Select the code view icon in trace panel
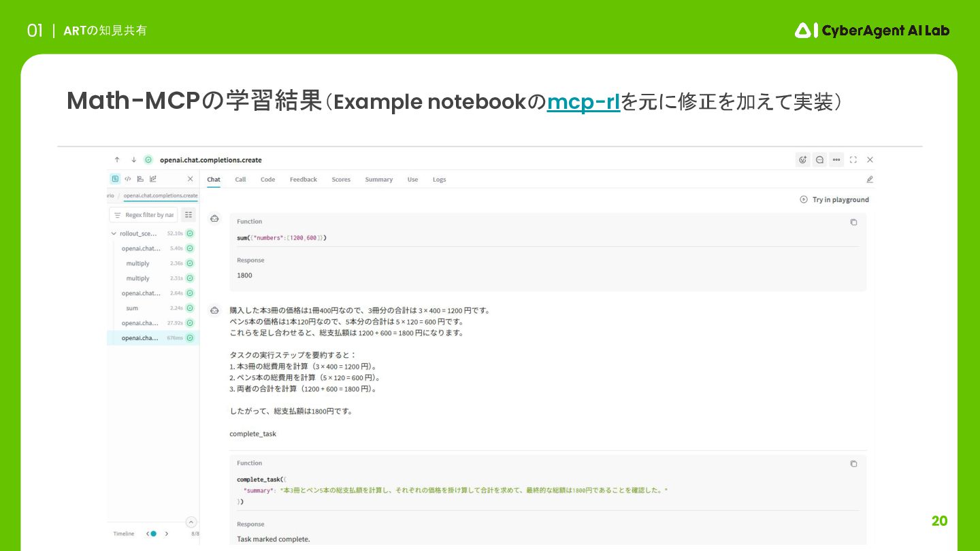 tap(127, 179)
